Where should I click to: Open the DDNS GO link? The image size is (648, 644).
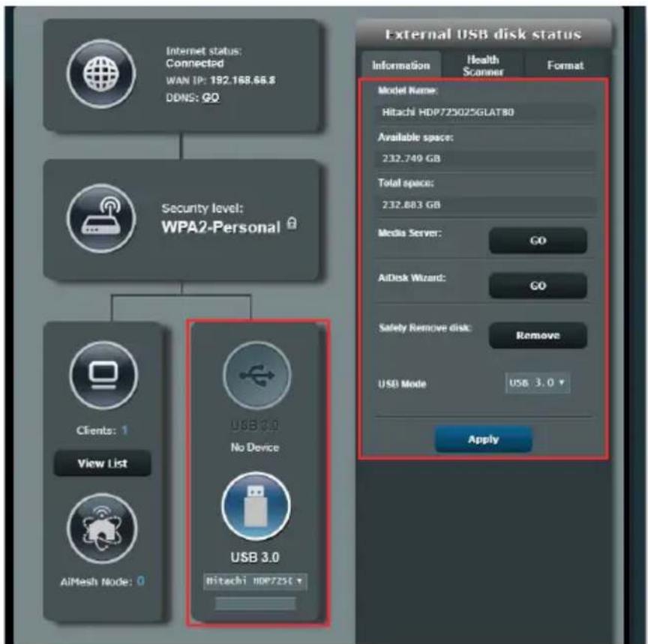click(211, 97)
